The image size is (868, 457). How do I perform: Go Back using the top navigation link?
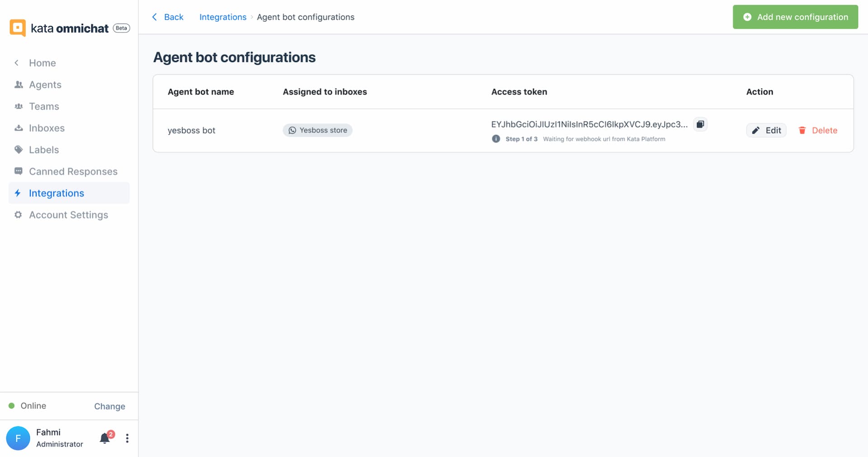168,17
